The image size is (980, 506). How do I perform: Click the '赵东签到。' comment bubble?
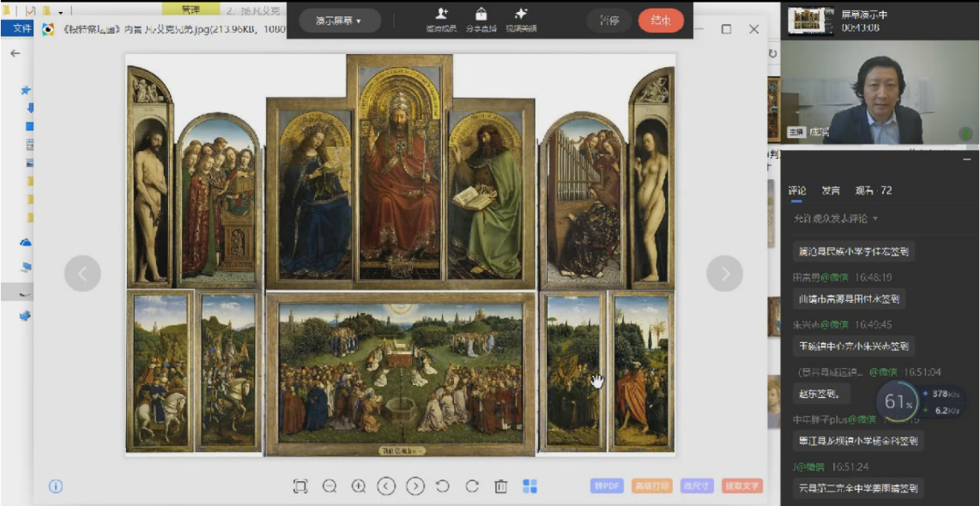[822, 395]
